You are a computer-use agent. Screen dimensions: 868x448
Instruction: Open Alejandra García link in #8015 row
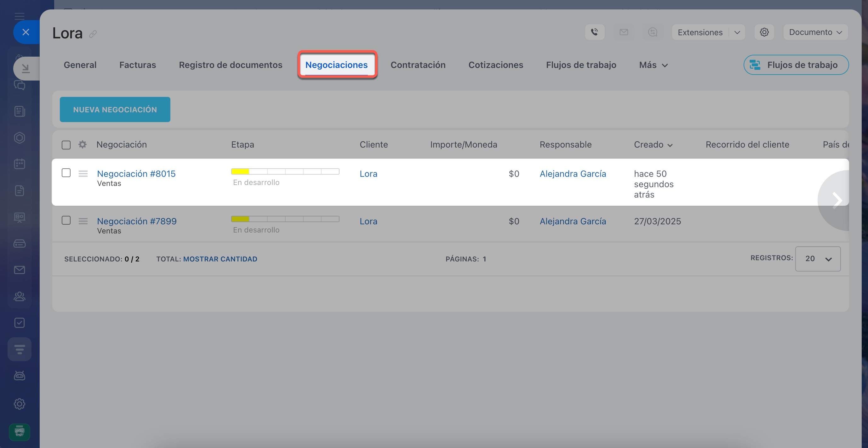[x=573, y=174]
